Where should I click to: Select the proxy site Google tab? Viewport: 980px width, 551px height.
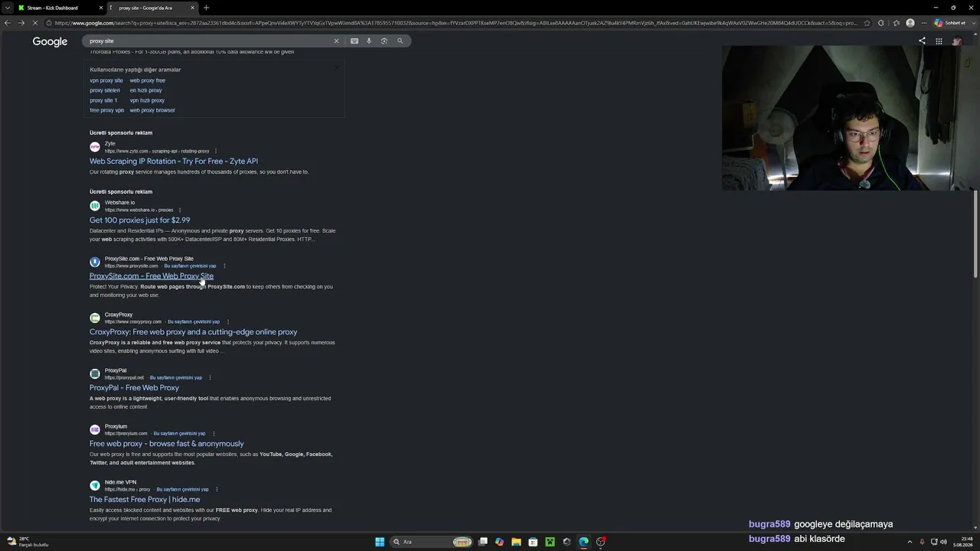tap(152, 8)
